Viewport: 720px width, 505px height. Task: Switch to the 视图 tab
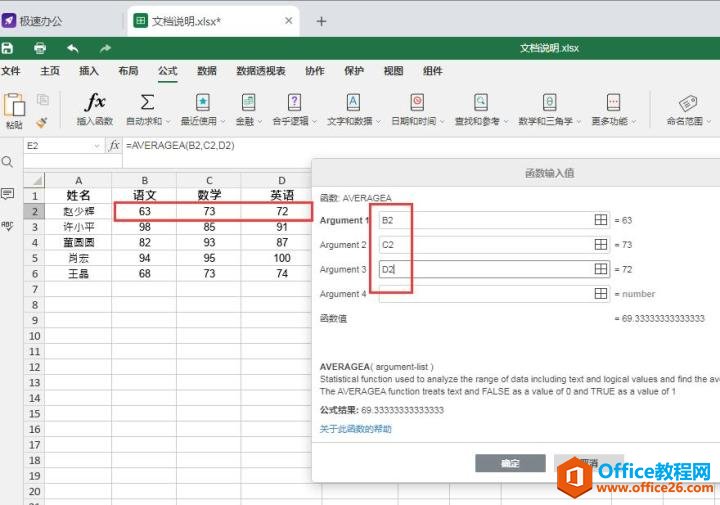(393, 71)
